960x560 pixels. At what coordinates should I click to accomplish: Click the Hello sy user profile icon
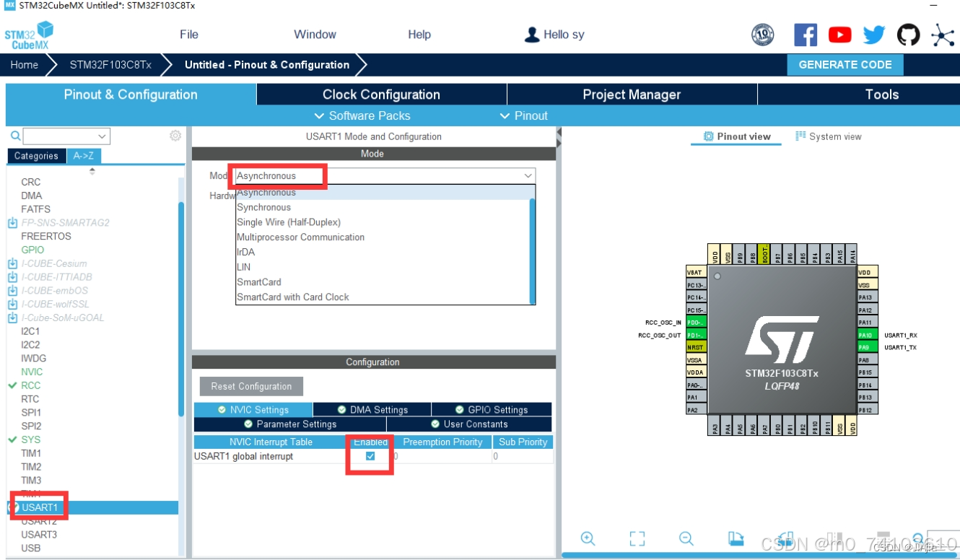click(532, 35)
